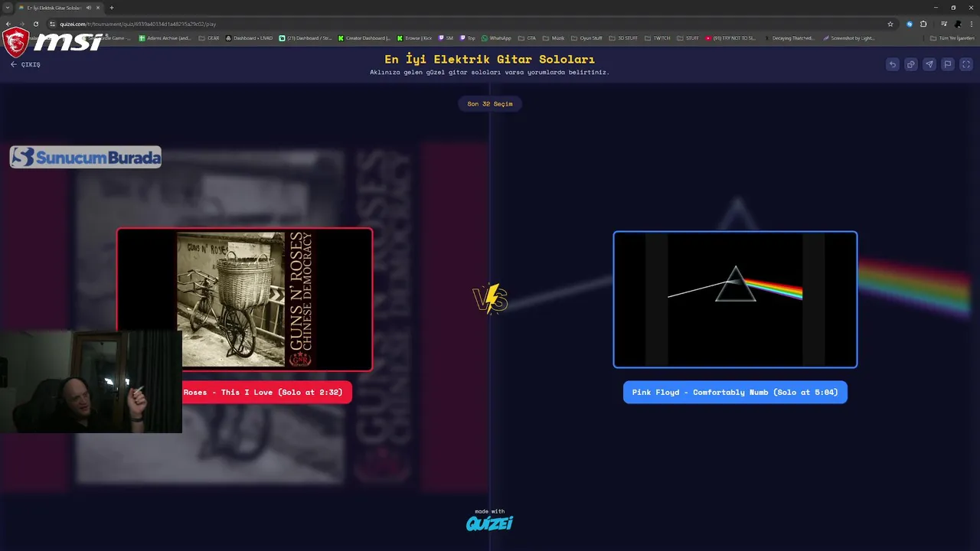
Task: Open the Top Twitch bookmark
Action: (x=468, y=37)
